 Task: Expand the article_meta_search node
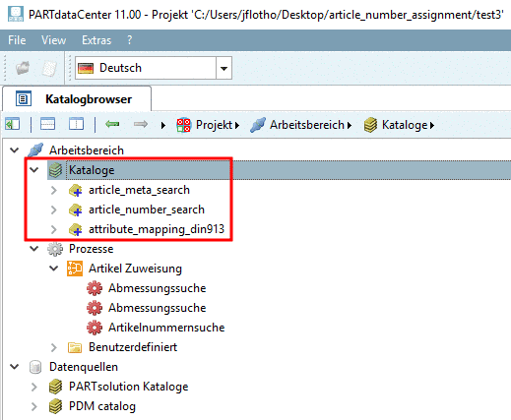click(54, 190)
